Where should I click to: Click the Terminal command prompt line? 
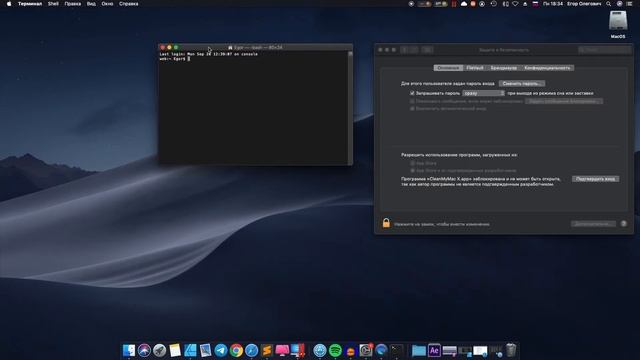[175, 59]
